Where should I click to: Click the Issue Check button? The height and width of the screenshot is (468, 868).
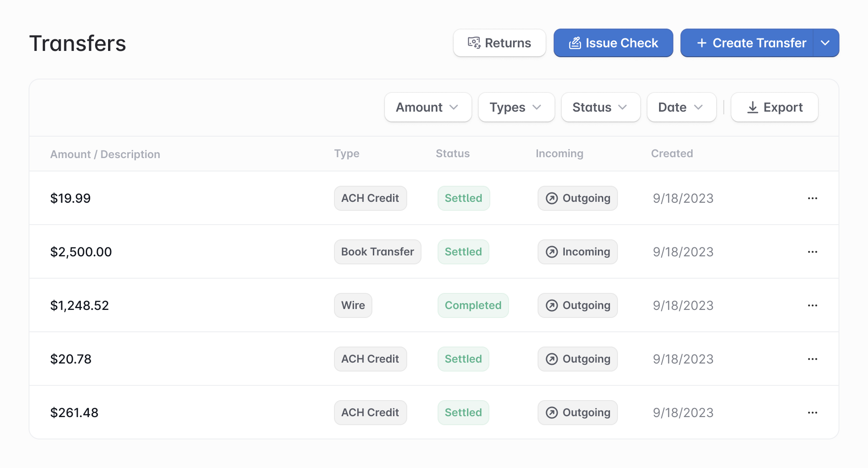click(x=613, y=43)
